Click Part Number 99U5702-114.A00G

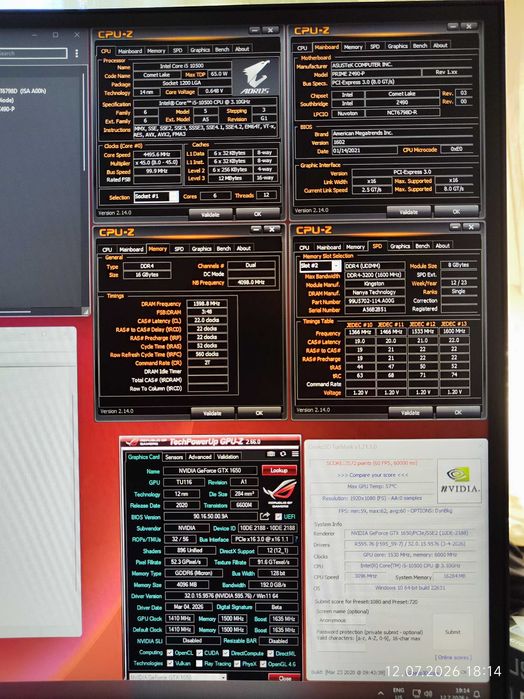click(375, 301)
